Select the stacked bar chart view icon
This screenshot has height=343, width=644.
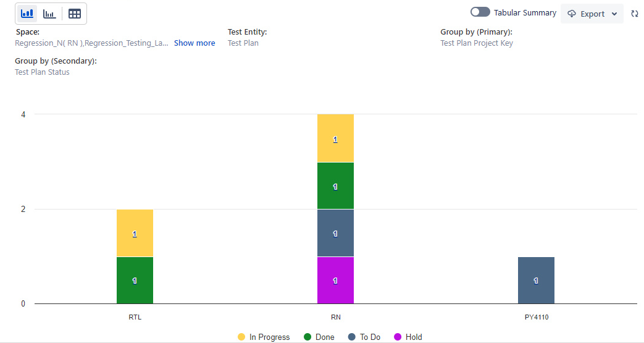27,14
